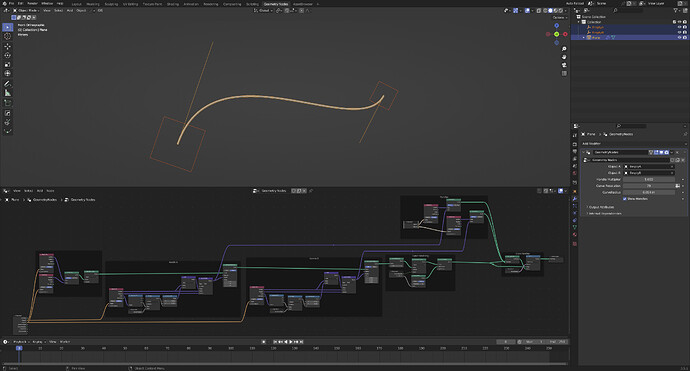This screenshot has height=371, width=690.
Task: Collapse Collection in Outliner tree
Action: [x=579, y=22]
